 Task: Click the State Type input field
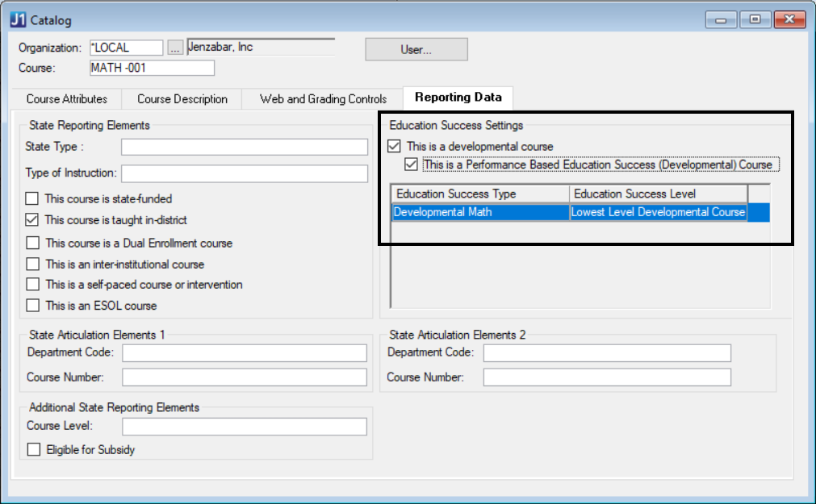pyautogui.click(x=245, y=147)
